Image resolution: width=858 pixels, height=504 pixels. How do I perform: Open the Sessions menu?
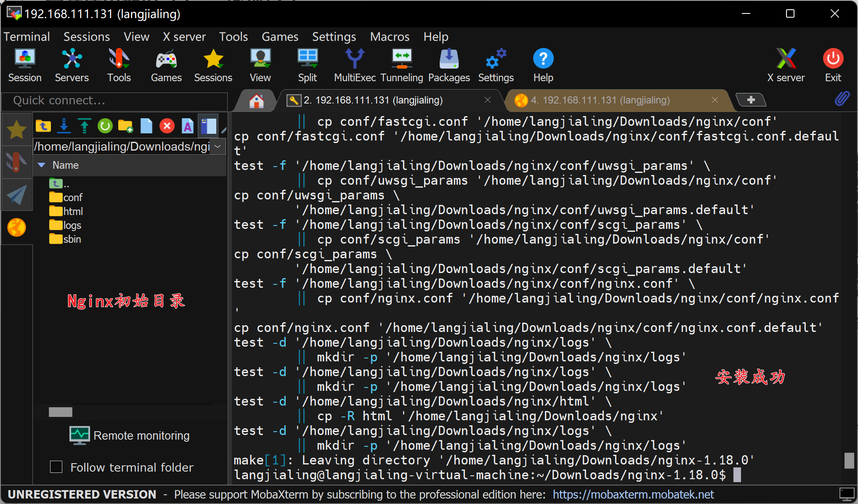tap(87, 37)
